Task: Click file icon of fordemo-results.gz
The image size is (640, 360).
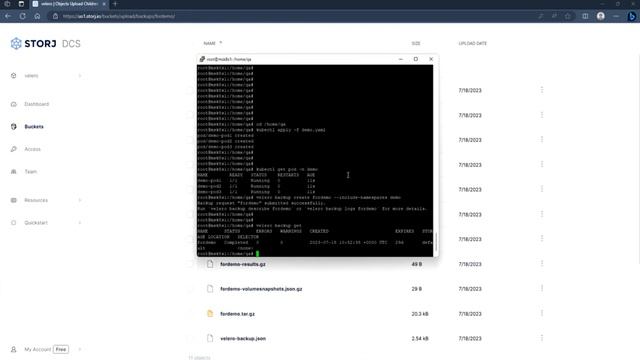Action: 210,264
